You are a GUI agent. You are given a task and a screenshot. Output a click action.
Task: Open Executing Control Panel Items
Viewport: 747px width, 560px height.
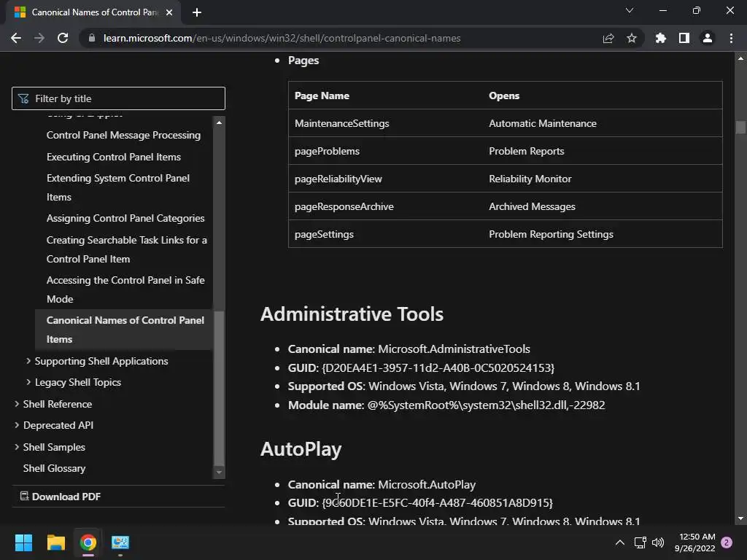pyautogui.click(x=113, y=157)
